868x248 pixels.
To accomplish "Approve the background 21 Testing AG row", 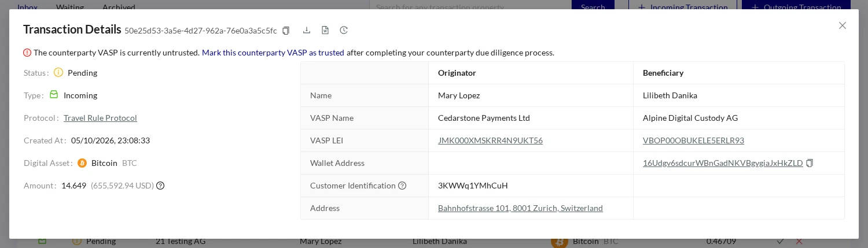I will click(x=781, y=241).
